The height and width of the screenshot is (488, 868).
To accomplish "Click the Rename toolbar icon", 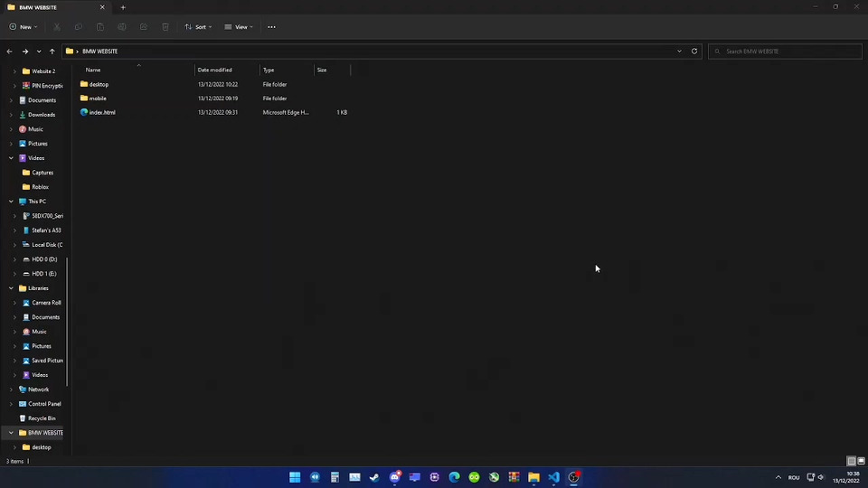I will click(122, 26).
